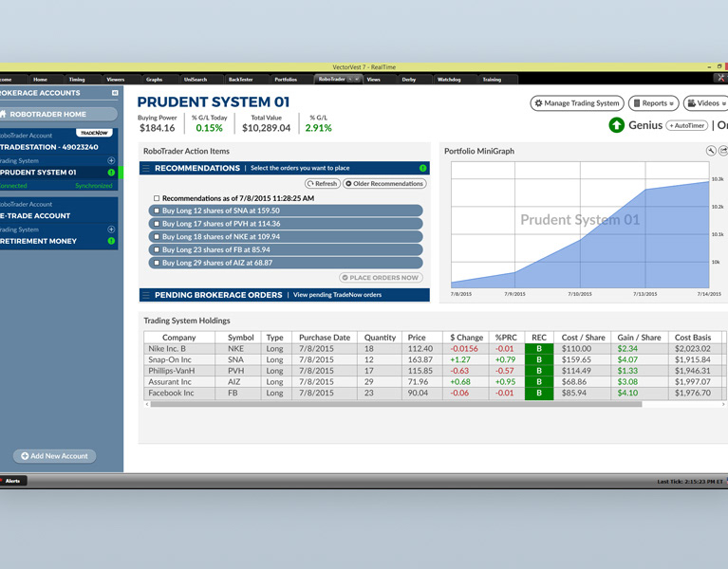Check Buy Long 17 shares of PVH
The width and height of the screenshot is (728, 569).
click(157, 224)
